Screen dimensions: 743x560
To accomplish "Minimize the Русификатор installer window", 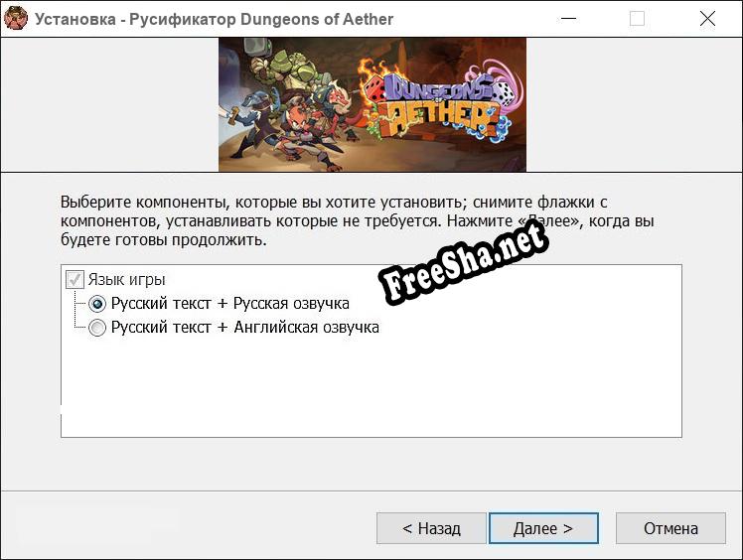I will click(x=568, y=19).
